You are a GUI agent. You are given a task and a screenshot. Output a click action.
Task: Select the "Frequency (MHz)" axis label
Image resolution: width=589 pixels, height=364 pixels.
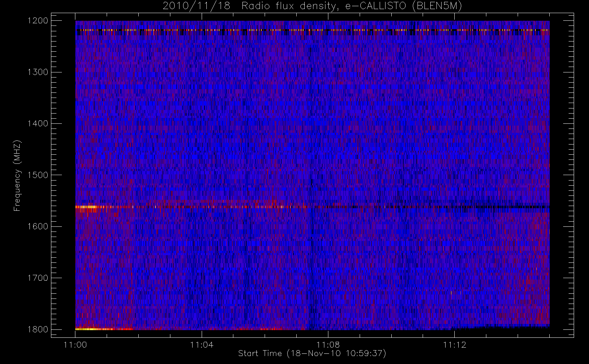point(17,175)
